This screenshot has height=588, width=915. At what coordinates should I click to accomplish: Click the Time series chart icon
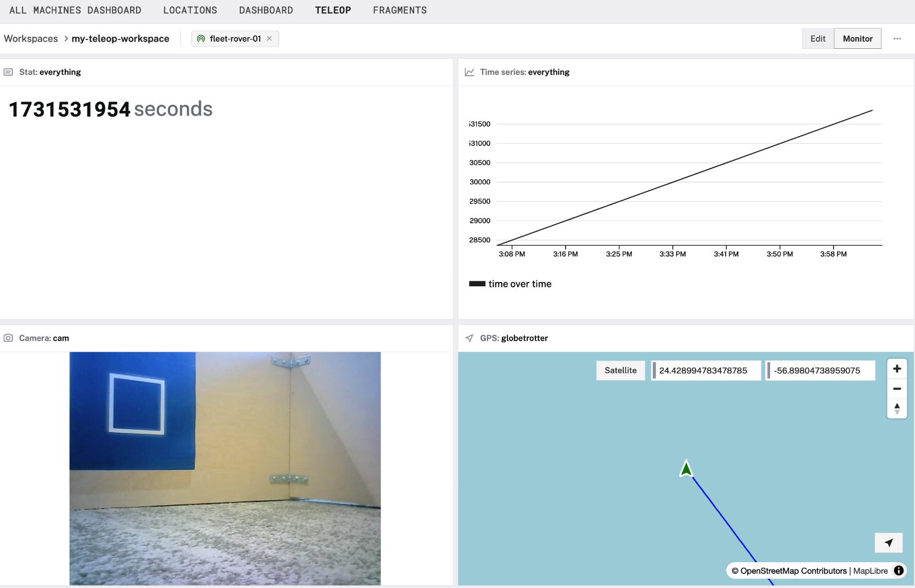coord(470,72)
